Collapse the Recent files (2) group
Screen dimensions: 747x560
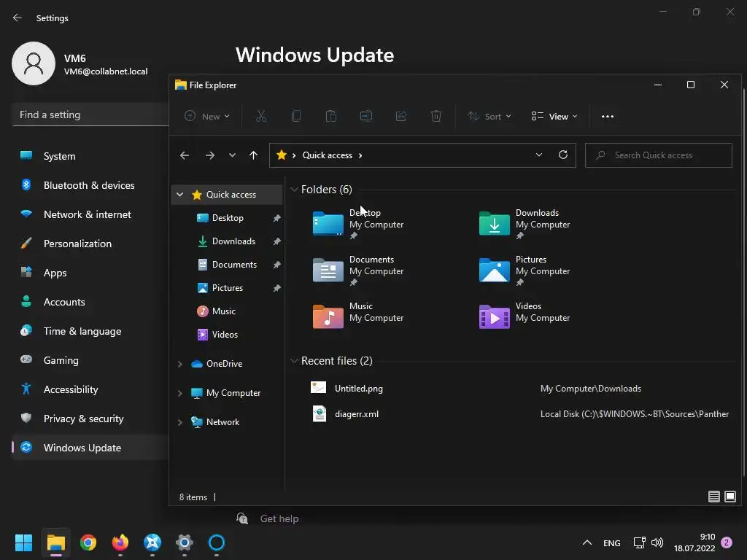294,361
